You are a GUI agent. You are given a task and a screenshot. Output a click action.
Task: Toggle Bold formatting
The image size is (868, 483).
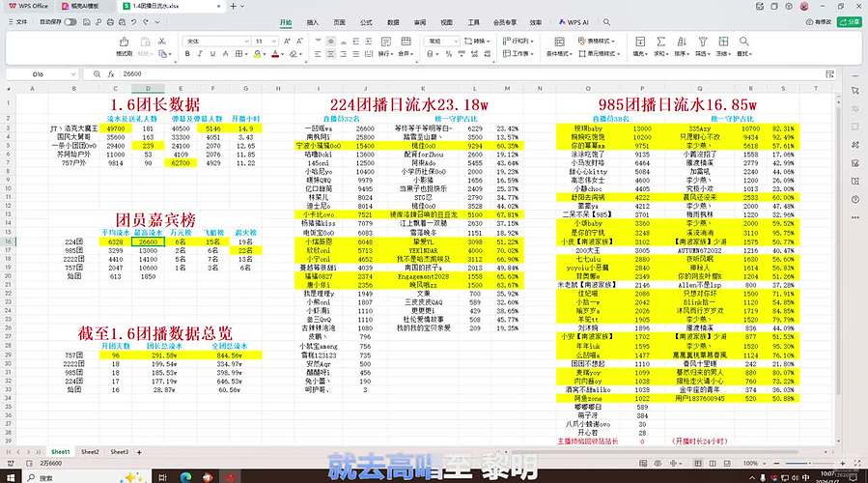pyautogui.click(x=187, y=54)
